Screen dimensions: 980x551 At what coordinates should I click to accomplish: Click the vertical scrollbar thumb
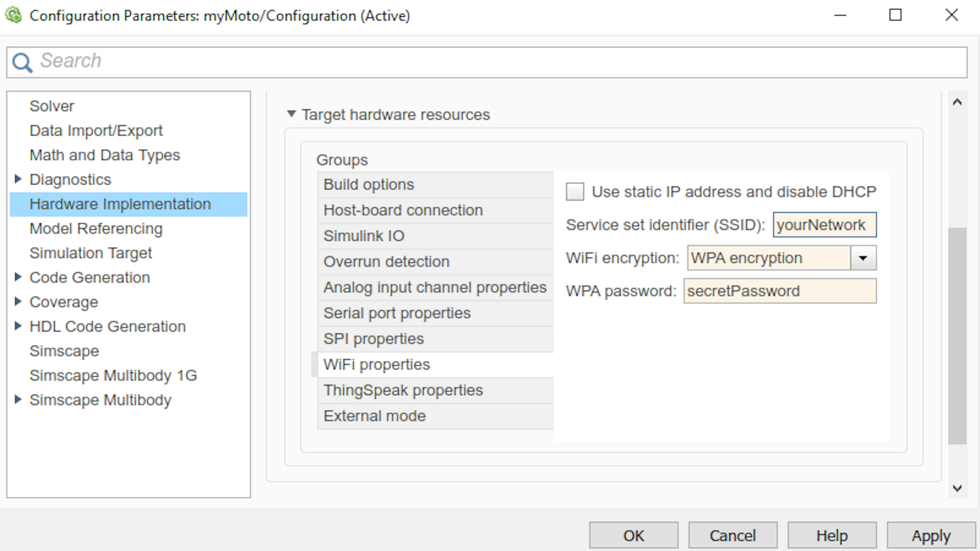tap(957, 336)
